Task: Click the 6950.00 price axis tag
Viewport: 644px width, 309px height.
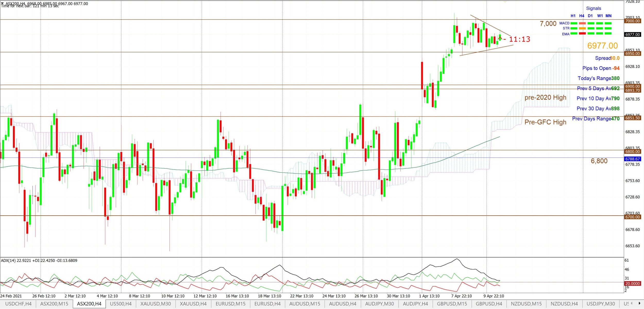Action: [x=633, y=54]
